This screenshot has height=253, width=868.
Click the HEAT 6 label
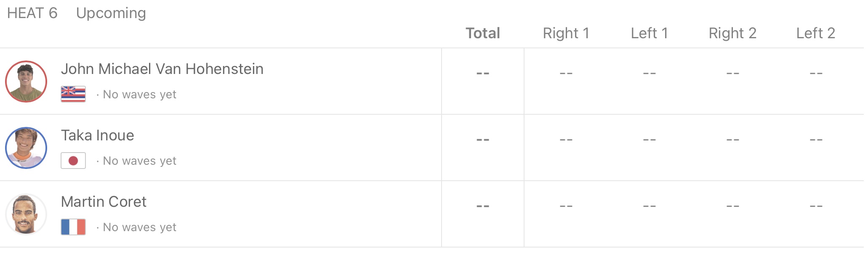tap(32, 13)
